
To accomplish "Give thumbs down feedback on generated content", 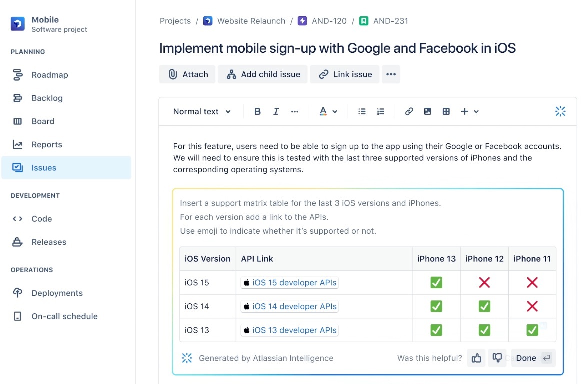I will pyautogui.click(x=497, y=358).
